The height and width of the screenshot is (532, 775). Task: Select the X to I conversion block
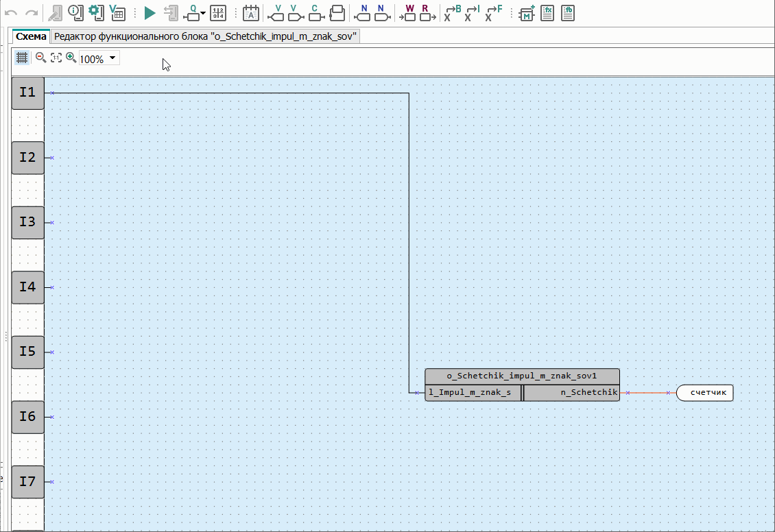[x=473, y=13]
